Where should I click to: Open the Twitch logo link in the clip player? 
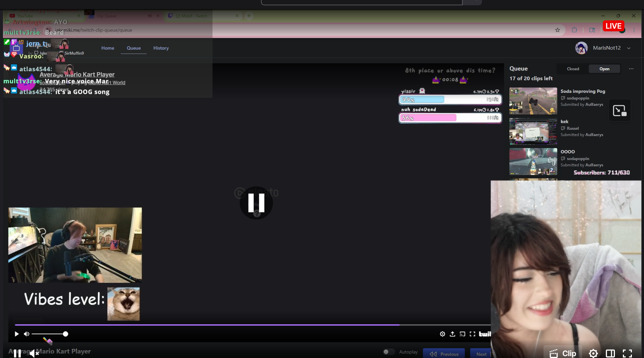485,334
